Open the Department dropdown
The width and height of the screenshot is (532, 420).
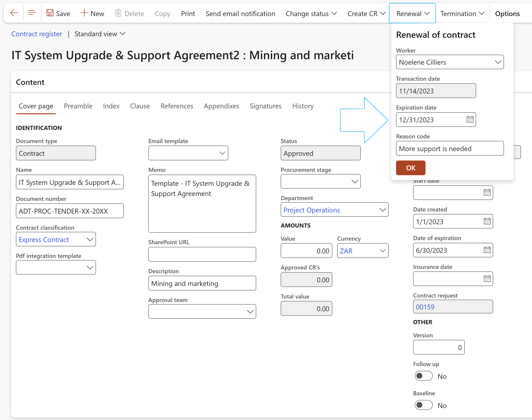pos(382,210)
